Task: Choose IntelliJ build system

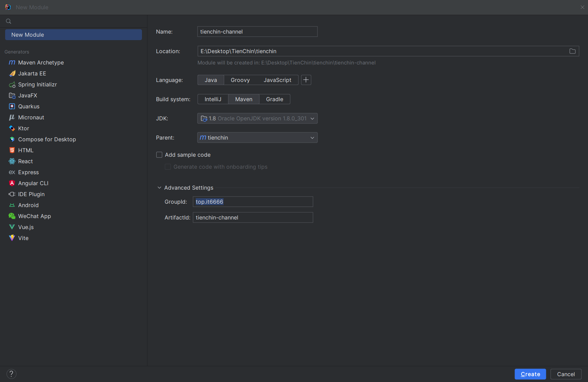Action: tap(213, 99)
